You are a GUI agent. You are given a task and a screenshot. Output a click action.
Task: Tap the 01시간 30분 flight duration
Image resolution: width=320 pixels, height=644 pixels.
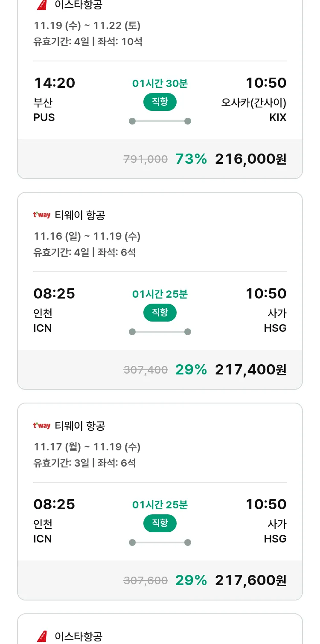[x=160, y=84]
